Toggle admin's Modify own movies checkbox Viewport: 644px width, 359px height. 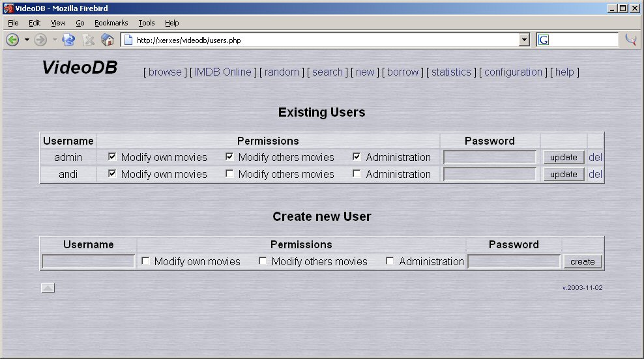[x=112, y=156]
